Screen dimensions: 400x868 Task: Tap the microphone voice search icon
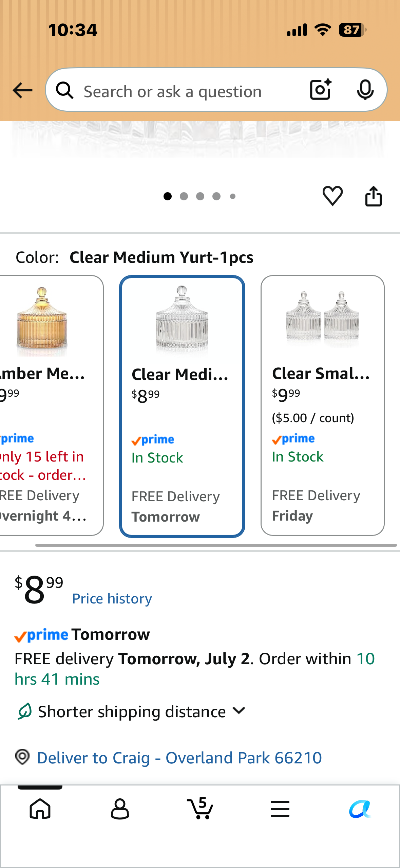[365, 90]
